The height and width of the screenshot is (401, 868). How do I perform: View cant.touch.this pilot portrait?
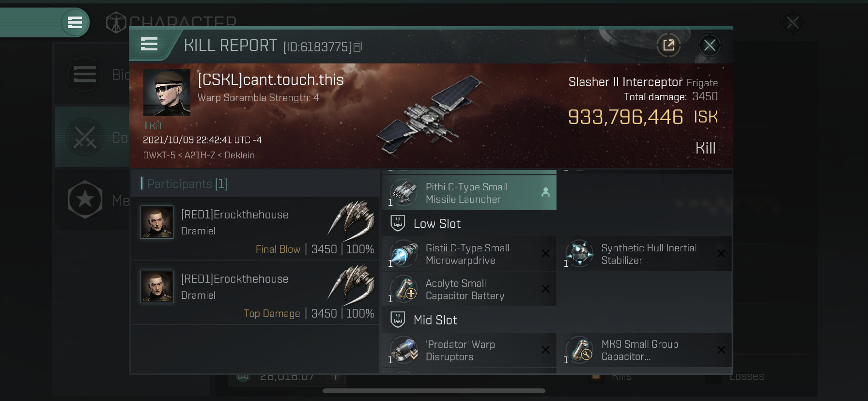[x=167, y=93]
